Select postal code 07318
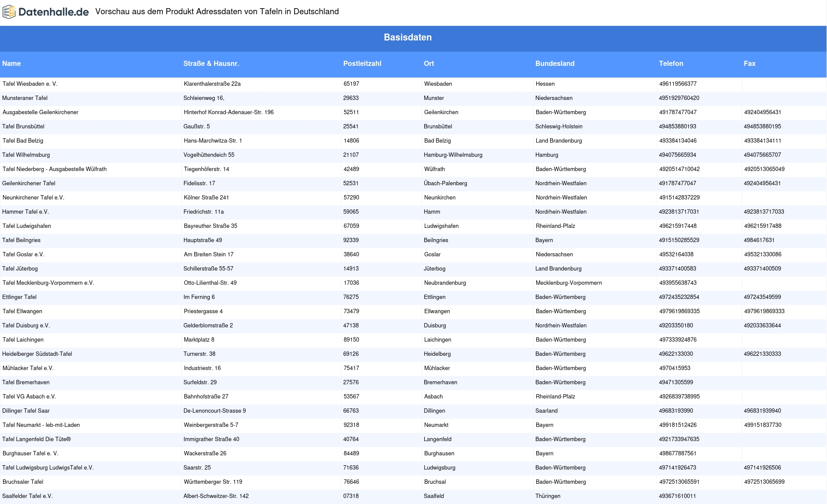Image resolution: width=827 pixels, height=504 pixels. pyautogui.click(x=351, y=496)
